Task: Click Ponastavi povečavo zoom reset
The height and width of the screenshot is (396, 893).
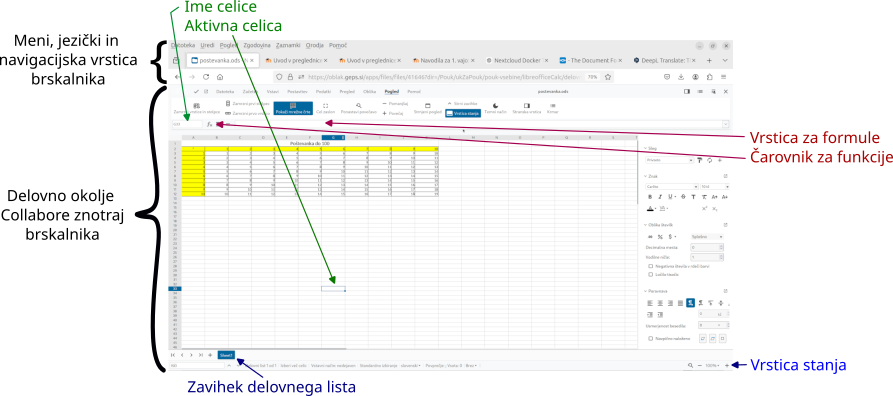Action: 359,108
